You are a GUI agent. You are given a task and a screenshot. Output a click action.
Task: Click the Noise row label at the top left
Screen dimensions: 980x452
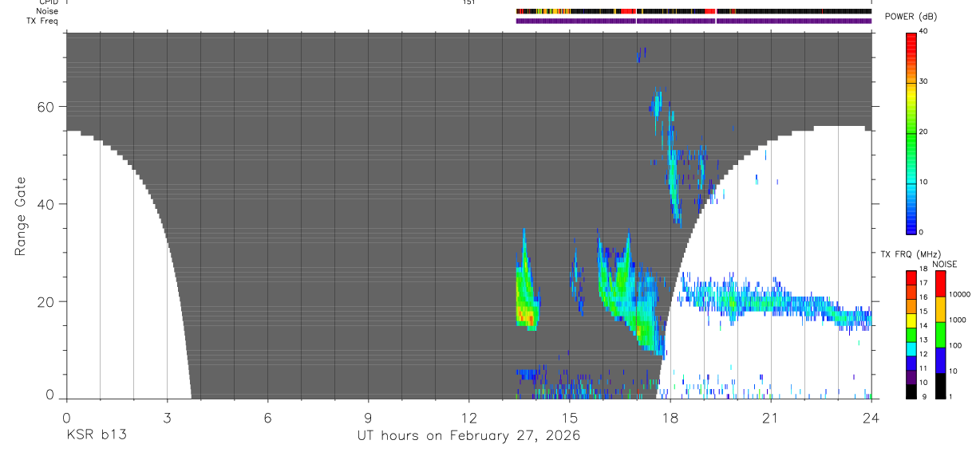coord(47,11)
